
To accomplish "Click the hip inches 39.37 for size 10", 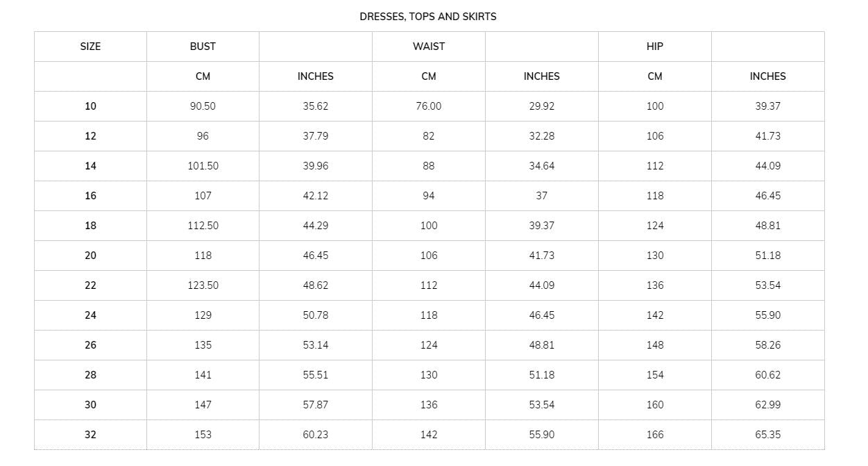I will point(768,106).
